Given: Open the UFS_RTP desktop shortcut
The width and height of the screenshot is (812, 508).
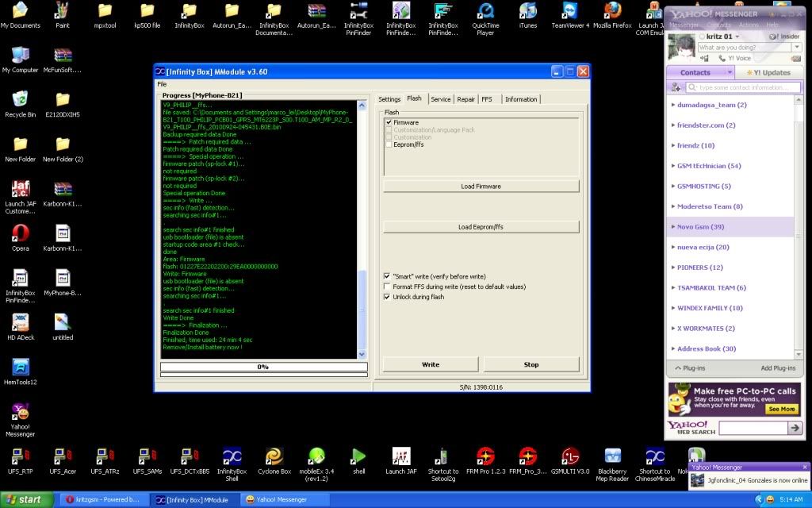Looking at the screenshot, I should click(20, 460).
